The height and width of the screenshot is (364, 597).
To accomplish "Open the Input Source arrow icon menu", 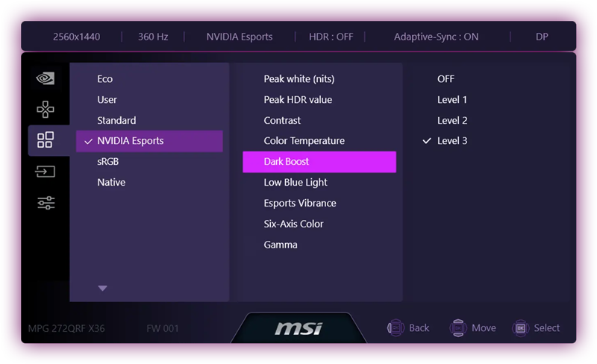I will coord(46,172).
